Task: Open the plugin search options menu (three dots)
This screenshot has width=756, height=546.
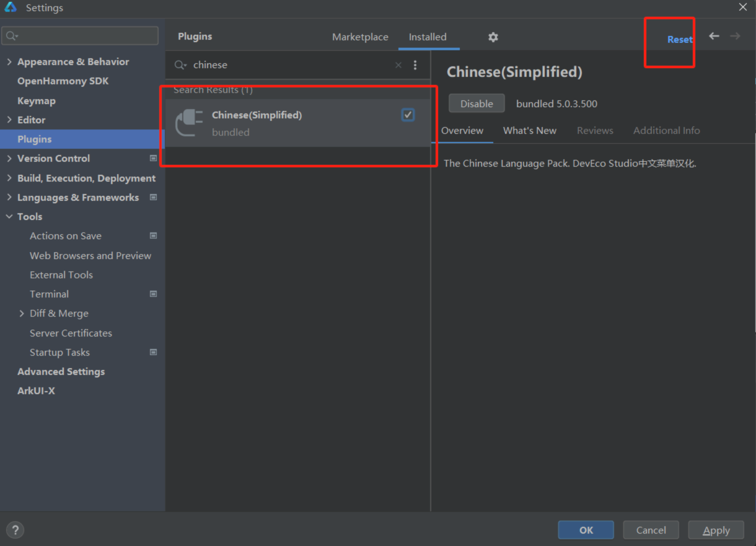Action: pyautogui.click(x=415, y=65)
